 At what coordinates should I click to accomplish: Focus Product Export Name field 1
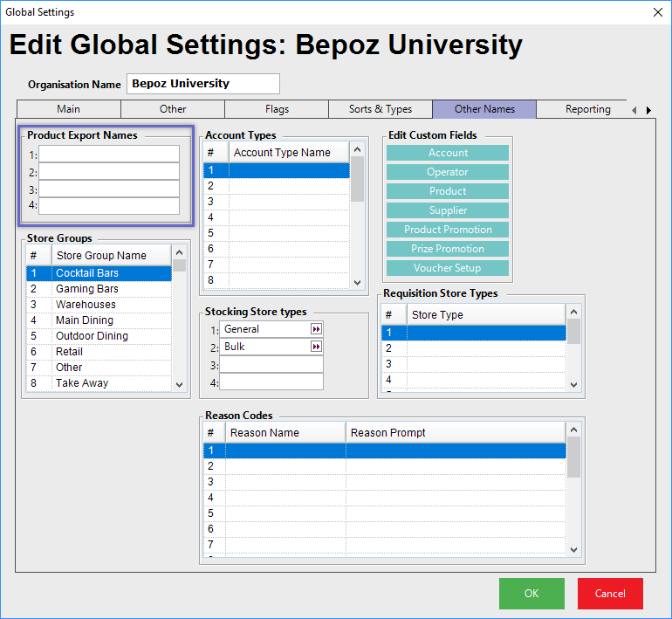[x=109, y=155]
